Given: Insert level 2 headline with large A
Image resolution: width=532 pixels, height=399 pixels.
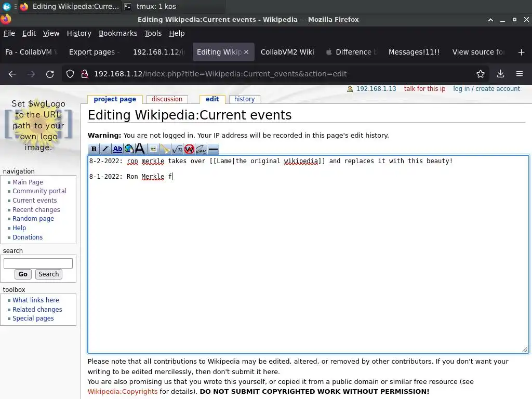Looking at the screenshot, I should pos(140,149).
